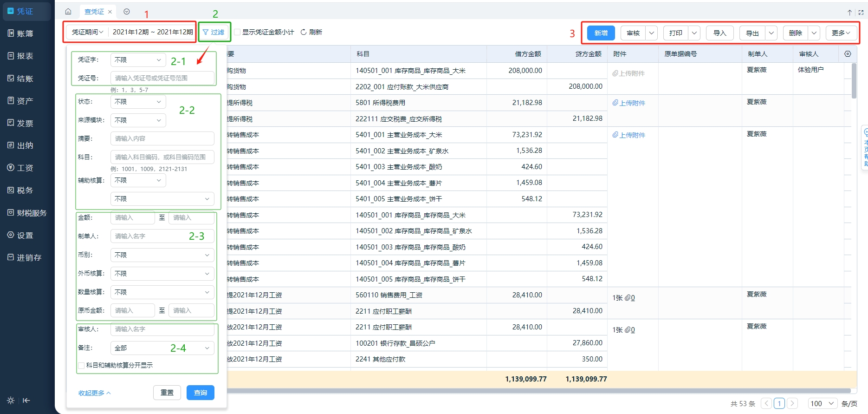868x414 pixels.
Task: Expand the 凭证字 dropdown
Action: pyautogui.click(x=138, y=60)
